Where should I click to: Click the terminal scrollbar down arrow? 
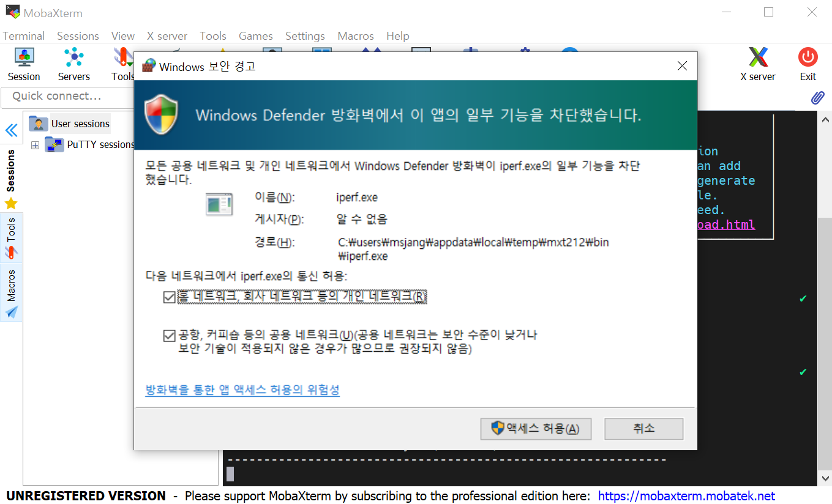click(825, 478)
